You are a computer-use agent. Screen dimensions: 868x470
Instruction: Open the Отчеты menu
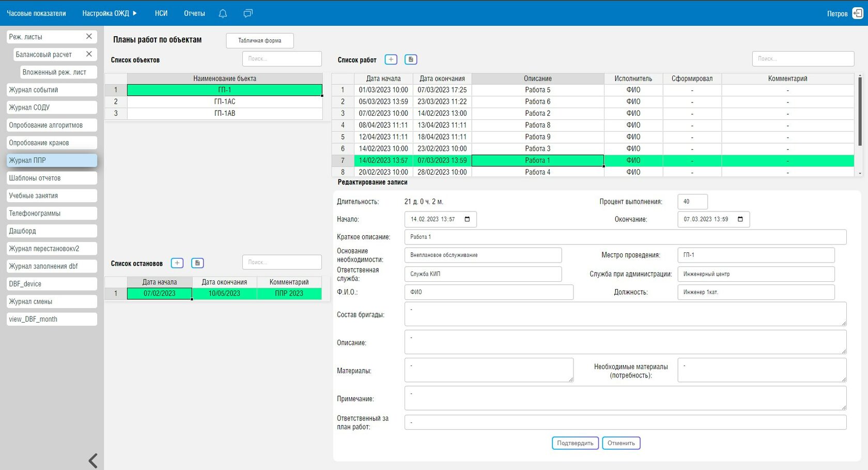coord(194,13)
